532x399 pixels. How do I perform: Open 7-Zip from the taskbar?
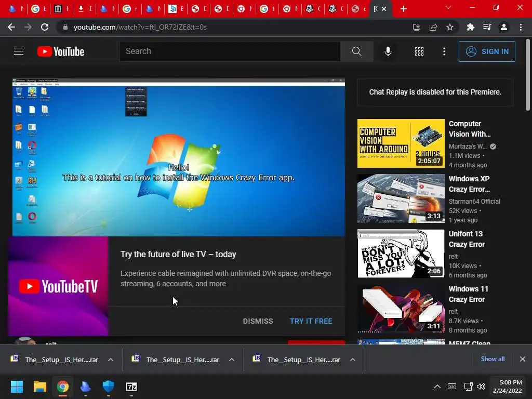tap(131, 387)
